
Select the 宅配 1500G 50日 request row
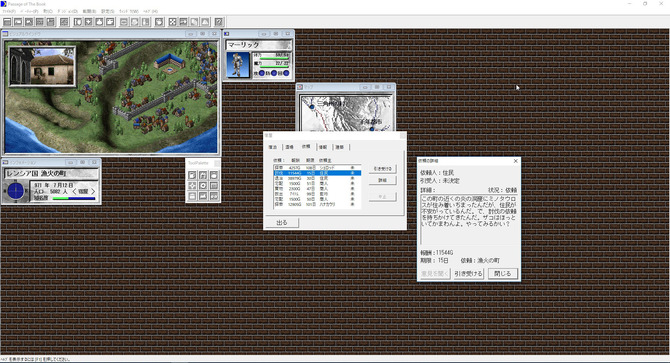tap(317, 199)
